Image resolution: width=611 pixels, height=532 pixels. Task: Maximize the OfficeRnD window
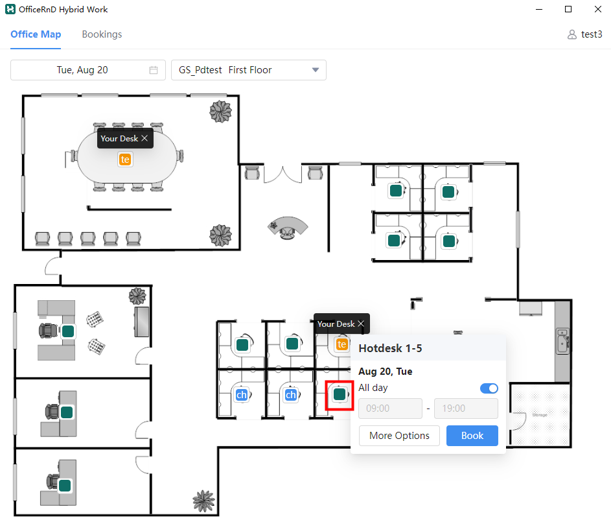tap(568, 9)
